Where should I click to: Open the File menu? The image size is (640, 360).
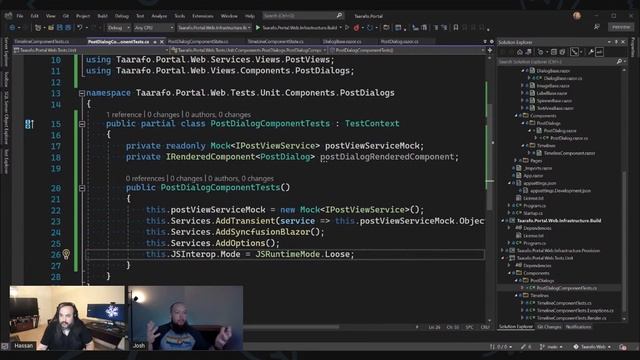click(x=20, y=16)
